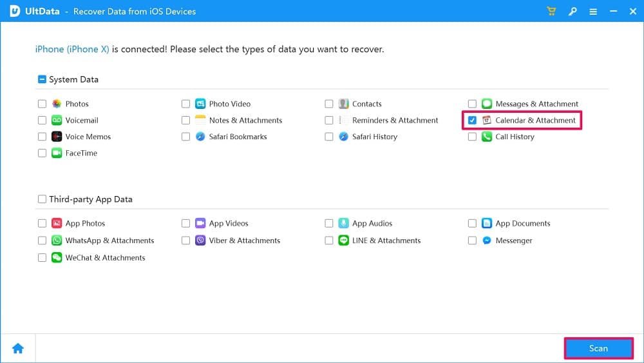Select all Third-party App Data checkbox
Image resolution: width=644 pixels, height=363 pixels.
[x=42, y=199]
